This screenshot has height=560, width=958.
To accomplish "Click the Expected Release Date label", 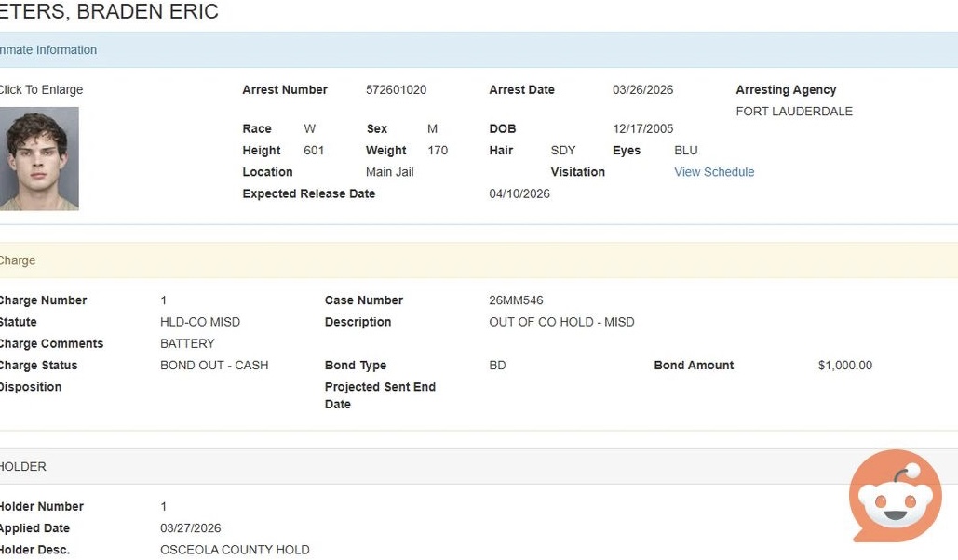I will click(308, 194).
